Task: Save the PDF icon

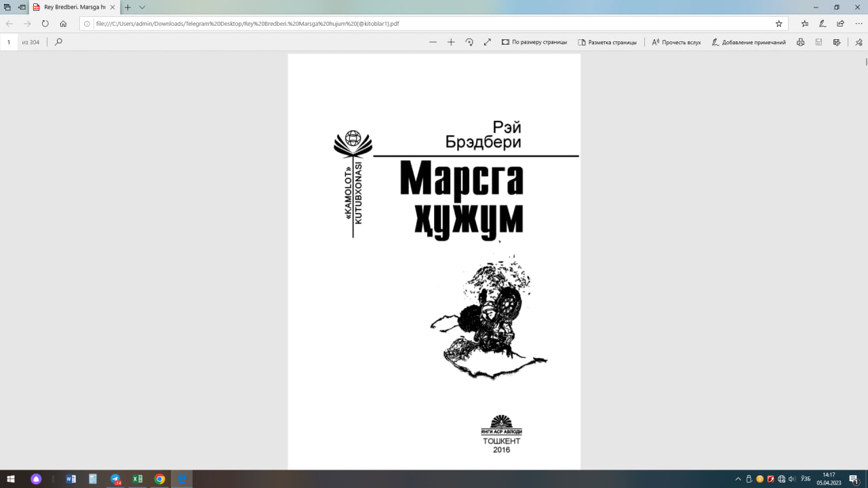Action: point(818,42)
